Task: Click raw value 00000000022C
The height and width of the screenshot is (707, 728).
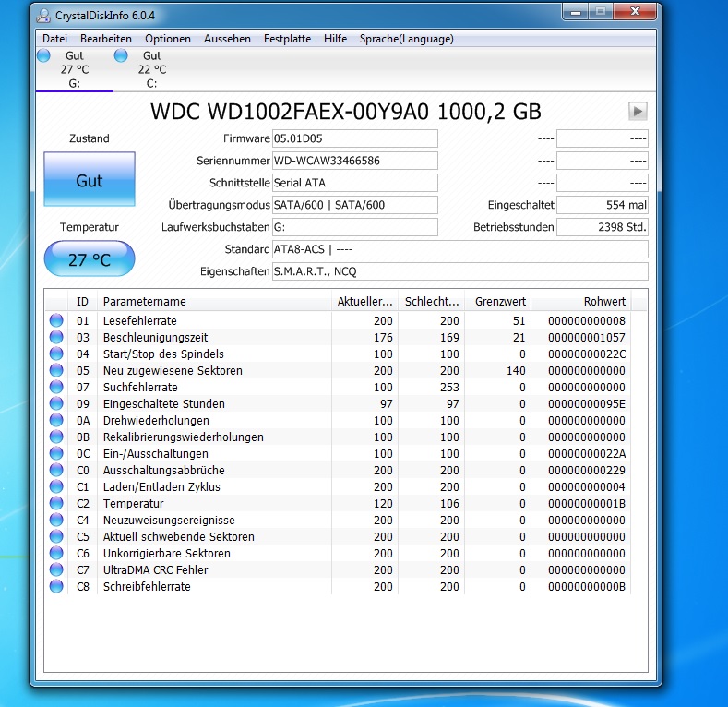Action: (587, 354)
